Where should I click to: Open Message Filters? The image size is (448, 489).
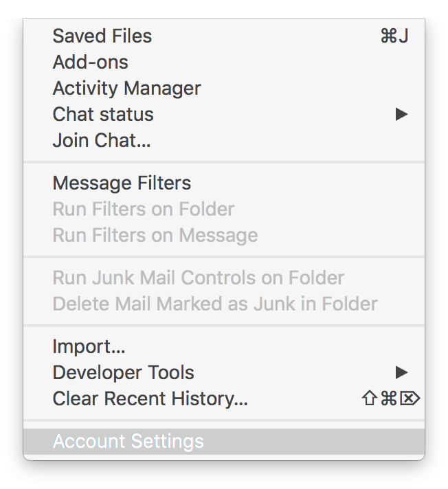[x=224, y=183]
